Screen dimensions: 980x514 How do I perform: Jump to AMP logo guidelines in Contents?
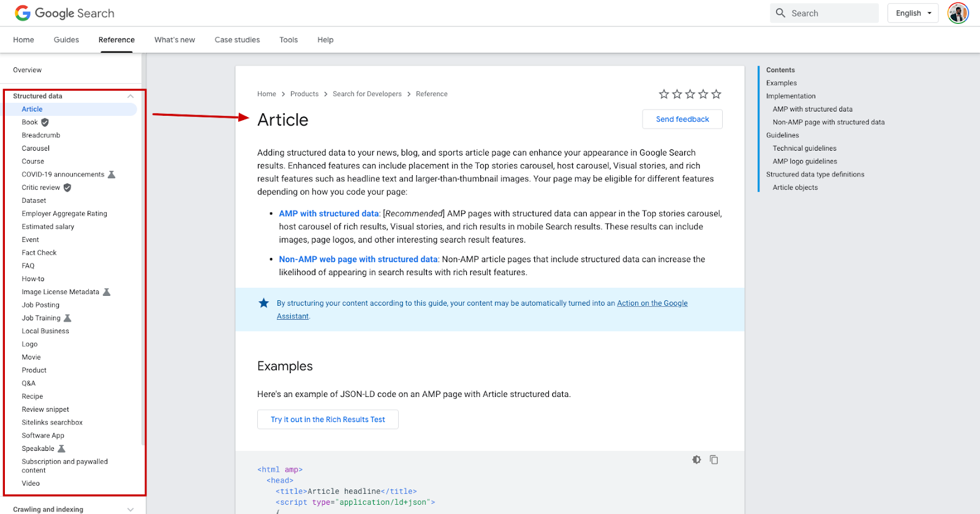[805, 162]
